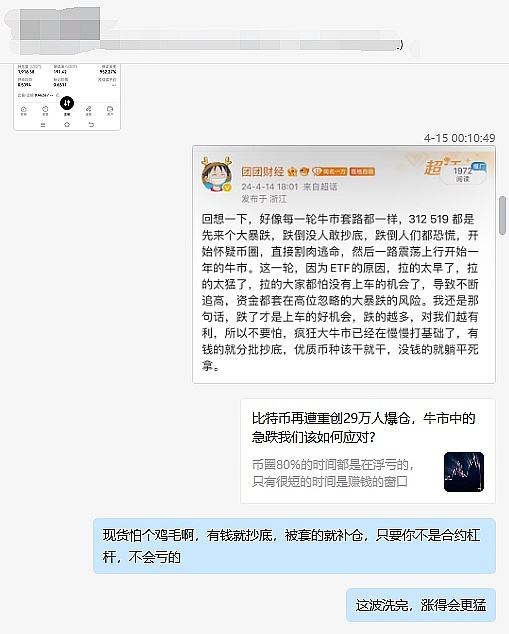Screen dimensions: 509x634
Task: Click the Android recents icon in phone screenshot
Action: pos(43,125)
